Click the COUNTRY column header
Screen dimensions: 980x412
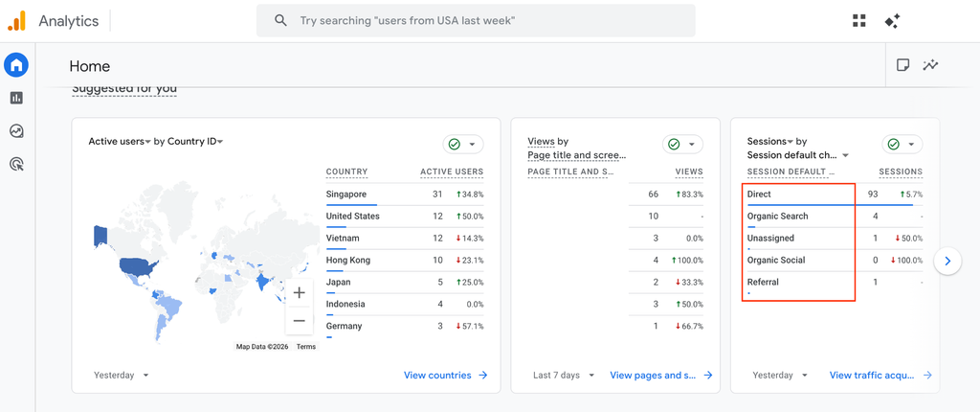[x=346, y=172]
